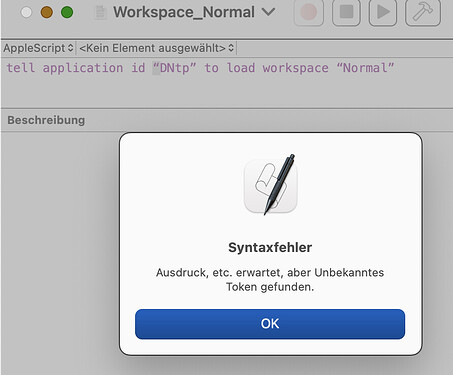Click the Beschreibung section header
This screenshot has width=453, height=375.
(46, 120)
